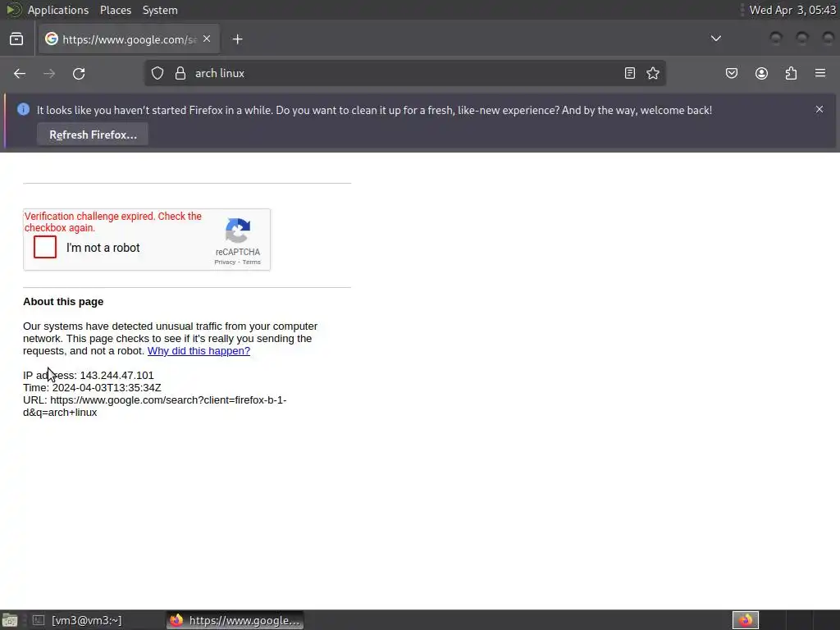
Task: Open the Places menu
Action: pos(116,10)
